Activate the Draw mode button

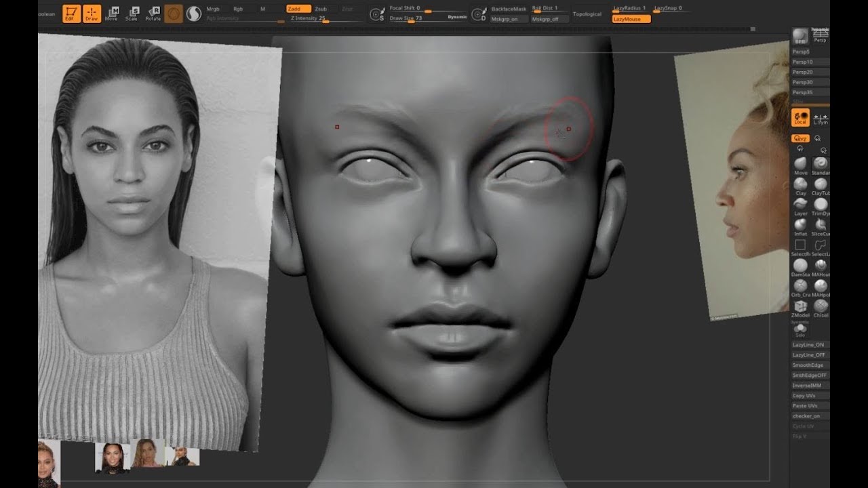point(92,14)
